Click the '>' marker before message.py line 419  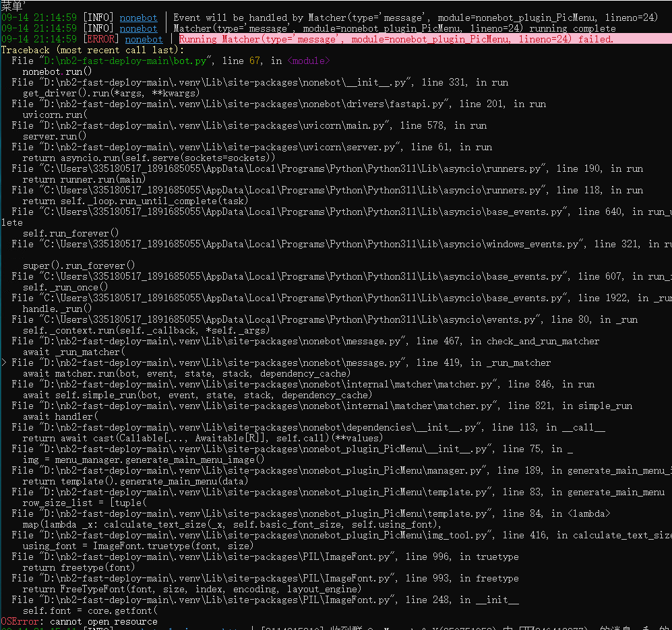tap(4, 363)
